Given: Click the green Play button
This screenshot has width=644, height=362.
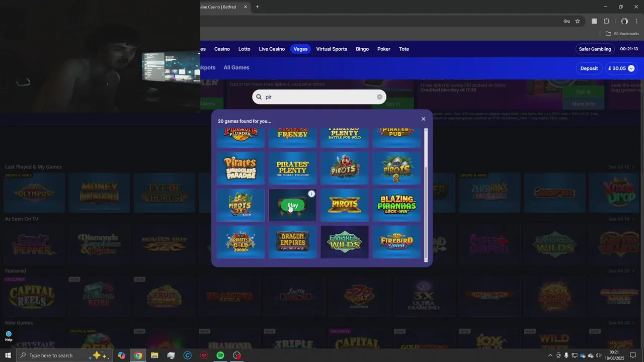Looking at the screenshot, I should 292,205.
